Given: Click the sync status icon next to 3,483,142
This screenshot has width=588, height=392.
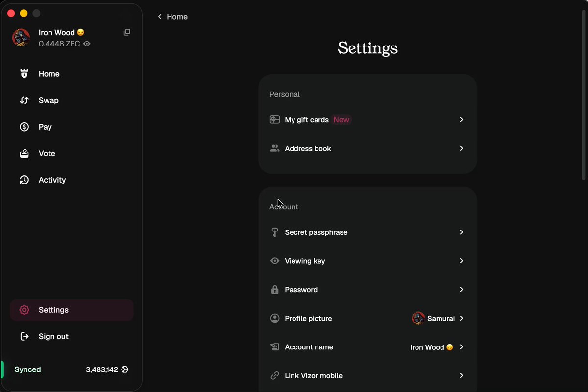Looking at the screenshot, I should 125,369.
